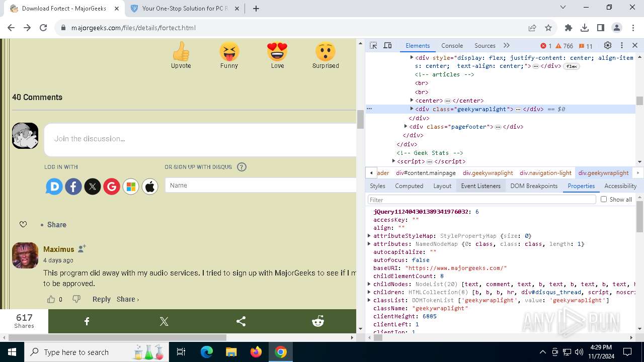
Task: Show more DevTools tabs chevron
Action: [507, 45]
